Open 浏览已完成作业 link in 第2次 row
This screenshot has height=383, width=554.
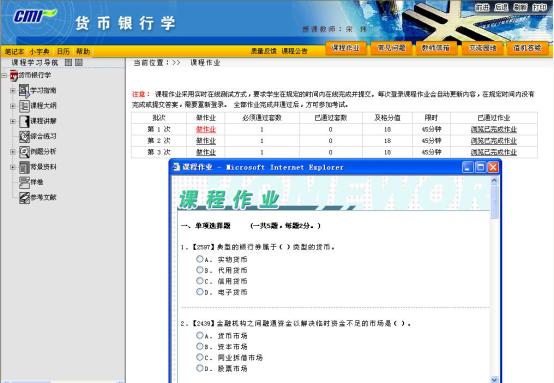click(x=494, y=141)
